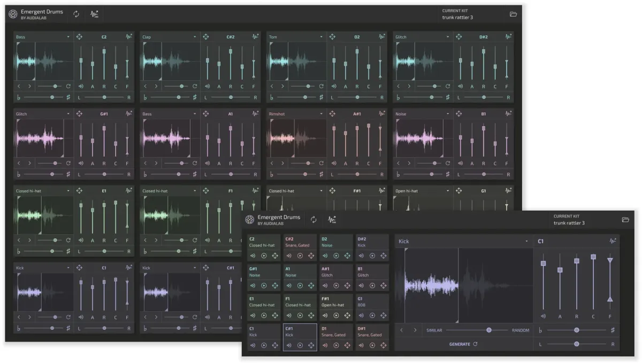
Task: Select the D2 Noise pad in front window
Action: tap(336, 247)
